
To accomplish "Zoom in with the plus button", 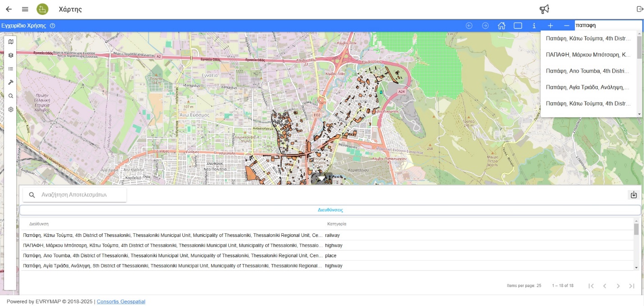I will (x=550, y=26).
